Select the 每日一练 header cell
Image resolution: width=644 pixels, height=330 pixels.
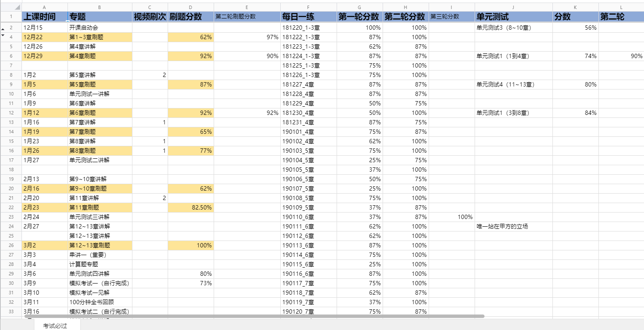point(308,17)
